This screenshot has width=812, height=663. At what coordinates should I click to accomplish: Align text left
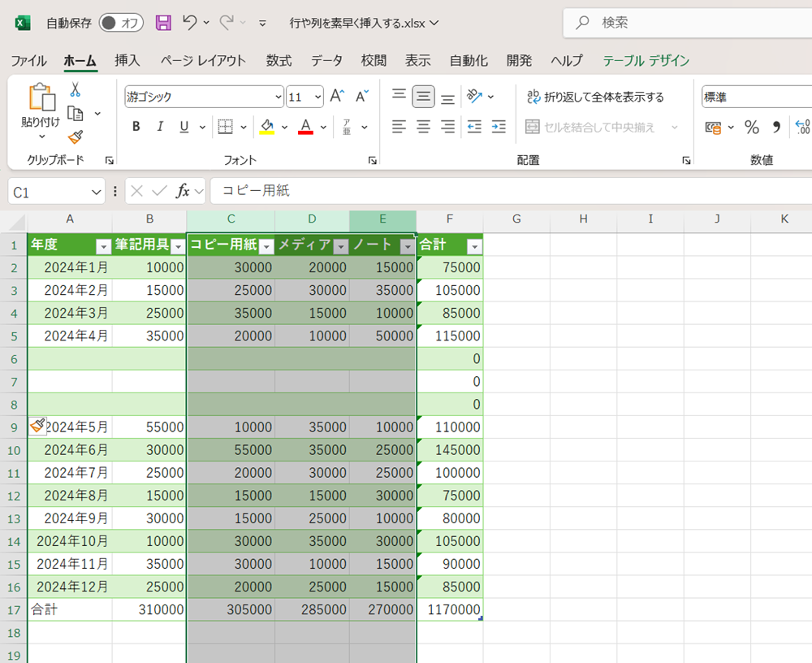pyautogui.click(x=399, y=127)
